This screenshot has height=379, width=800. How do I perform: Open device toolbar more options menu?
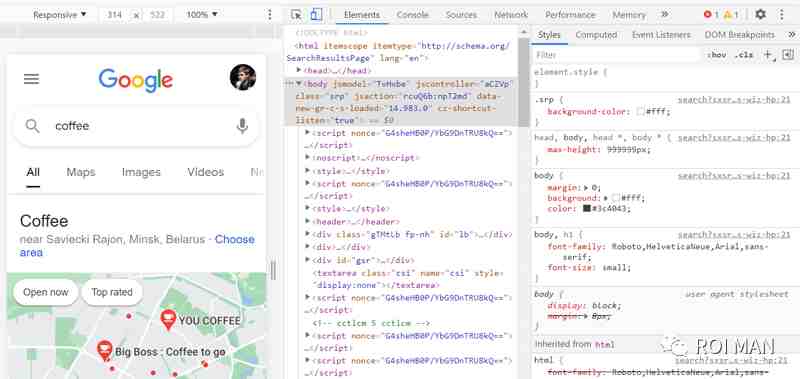[x=270, y=15]
